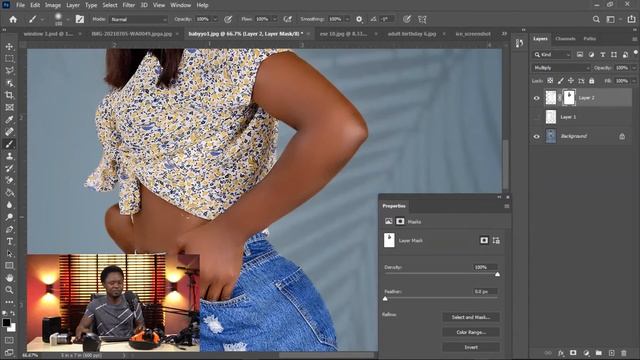Click the add layer mask icon in Layers panel
Screen dimensions: 640x360
573,353
